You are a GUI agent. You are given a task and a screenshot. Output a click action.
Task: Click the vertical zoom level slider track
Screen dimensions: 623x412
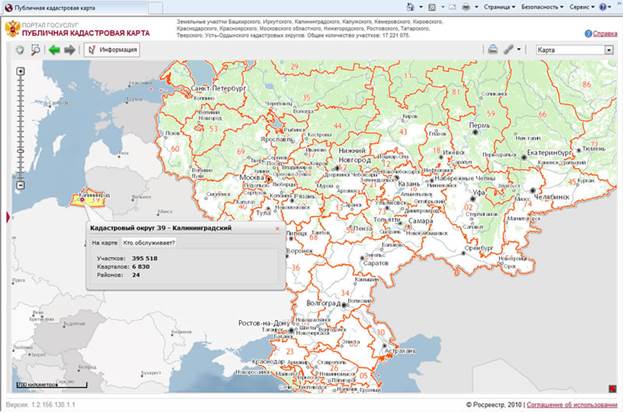(21, 128)
